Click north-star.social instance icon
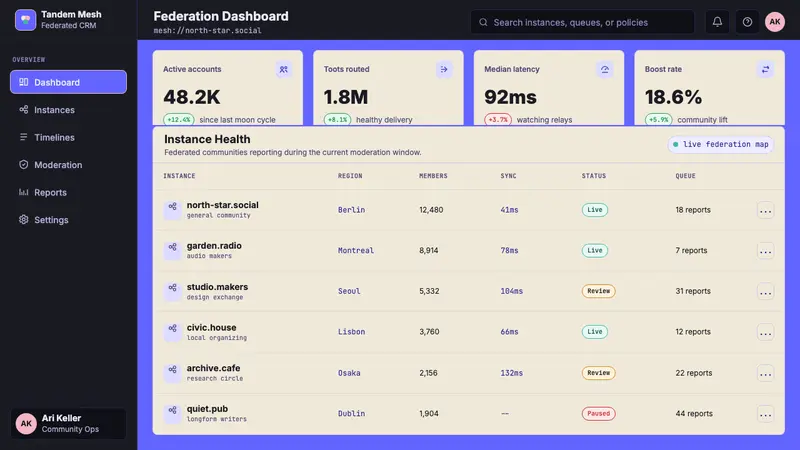800x450 pixels. [x=172, y=209]
